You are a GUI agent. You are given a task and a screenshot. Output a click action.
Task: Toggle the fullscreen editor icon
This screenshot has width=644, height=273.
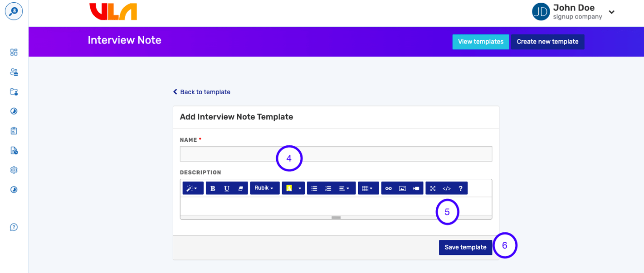point(433,188)
